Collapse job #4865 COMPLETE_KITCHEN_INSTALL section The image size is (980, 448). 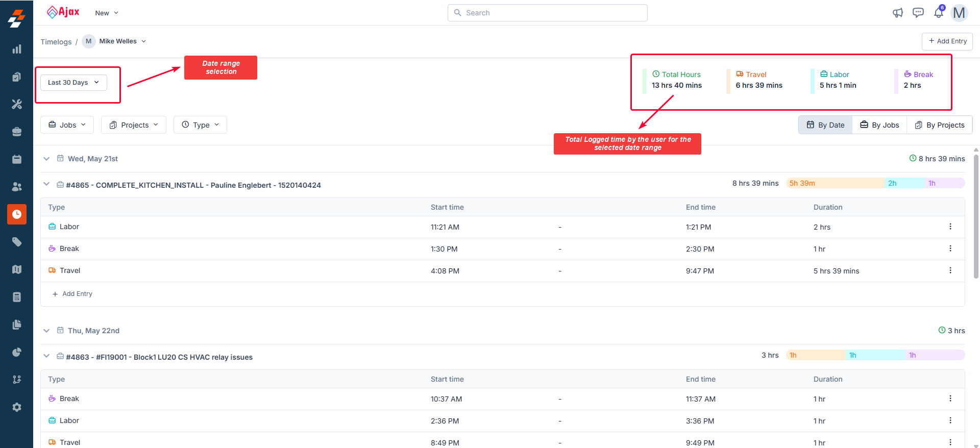pos(46,184)
